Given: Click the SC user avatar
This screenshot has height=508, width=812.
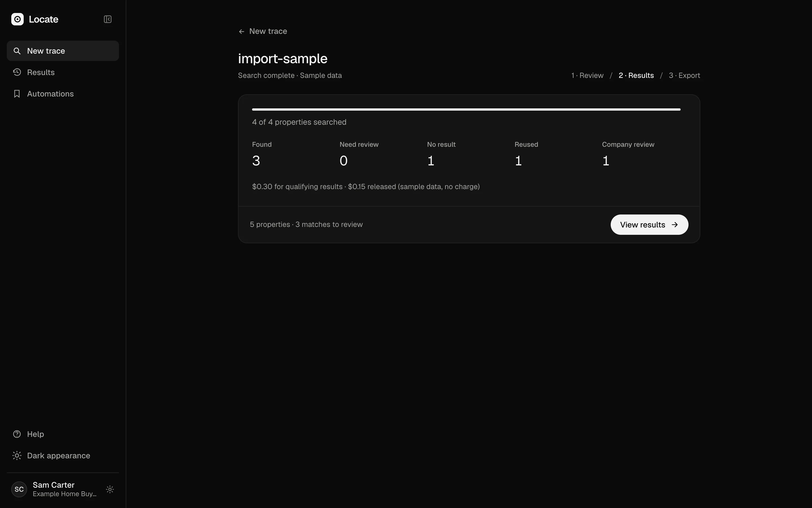Looking at the screenshot, I should click(19, 489).
